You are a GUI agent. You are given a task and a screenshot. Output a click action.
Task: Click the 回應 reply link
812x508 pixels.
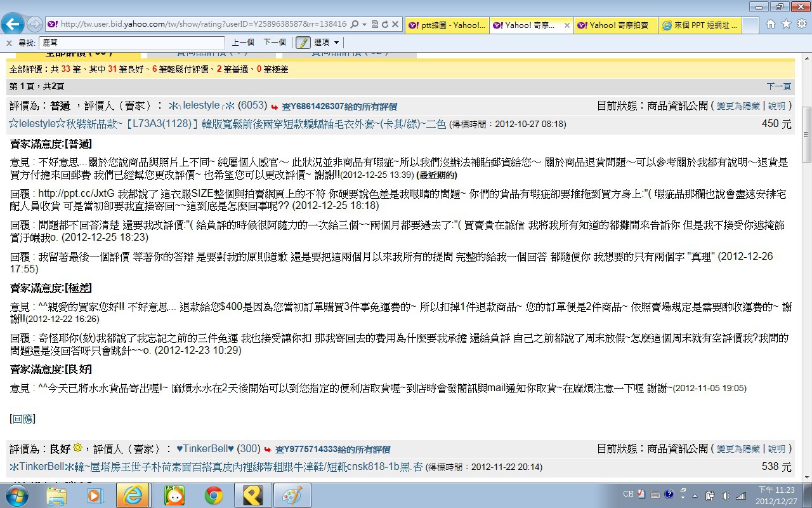[23, 418]
